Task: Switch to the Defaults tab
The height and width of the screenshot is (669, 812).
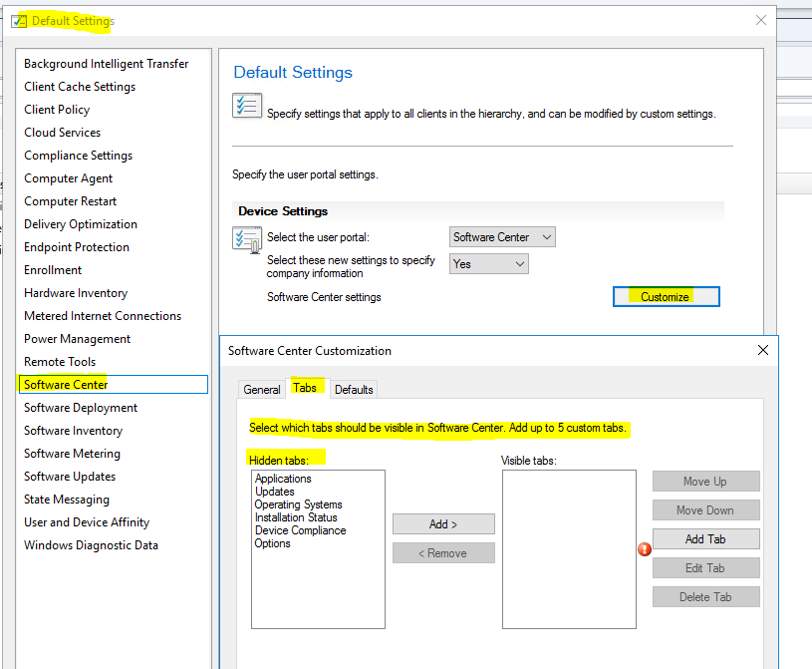Action: [x=354, y=389]
